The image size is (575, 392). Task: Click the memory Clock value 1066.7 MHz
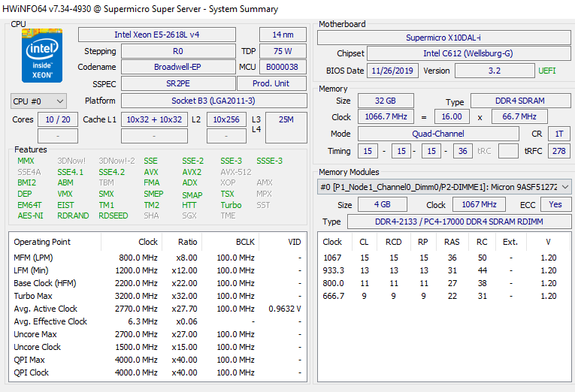[386, 117]
